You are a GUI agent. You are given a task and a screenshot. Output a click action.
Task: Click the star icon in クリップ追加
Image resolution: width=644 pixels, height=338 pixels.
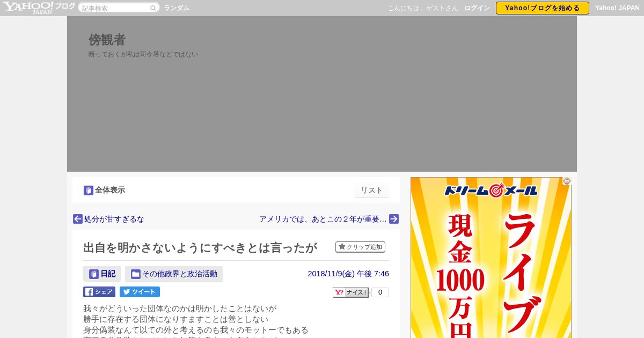[342, 247]
